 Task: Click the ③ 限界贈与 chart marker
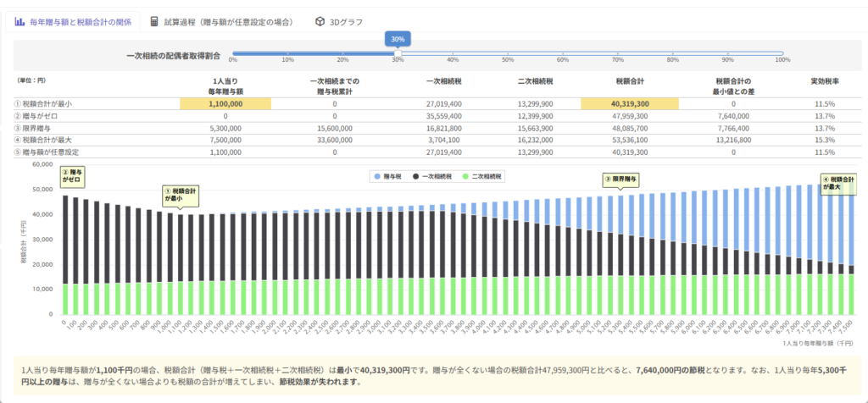pyautogui.click(x=620, y=179)
